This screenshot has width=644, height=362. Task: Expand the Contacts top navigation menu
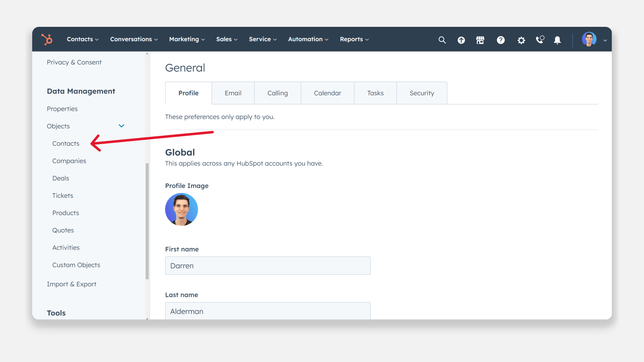83,39
